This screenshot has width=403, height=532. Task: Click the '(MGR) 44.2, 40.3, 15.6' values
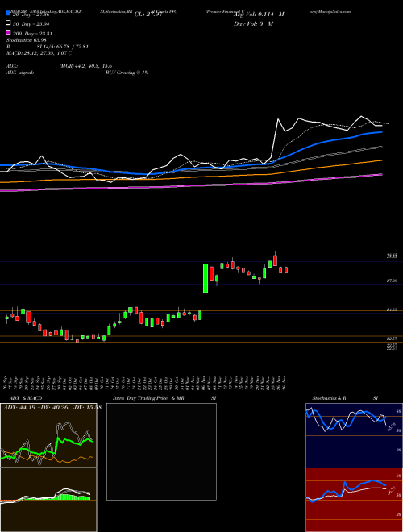85,66
